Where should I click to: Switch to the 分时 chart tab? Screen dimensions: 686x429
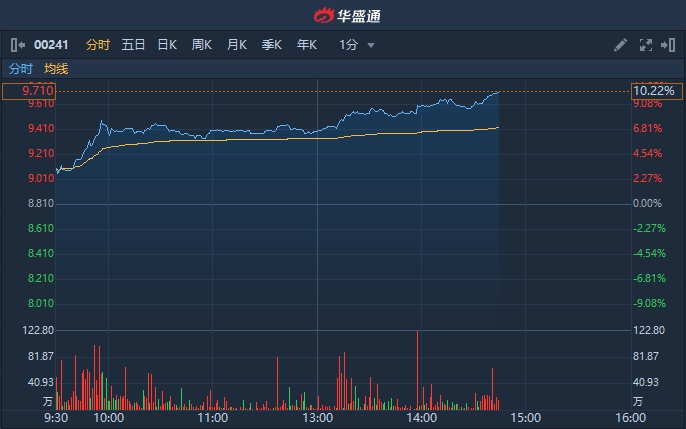97,45
